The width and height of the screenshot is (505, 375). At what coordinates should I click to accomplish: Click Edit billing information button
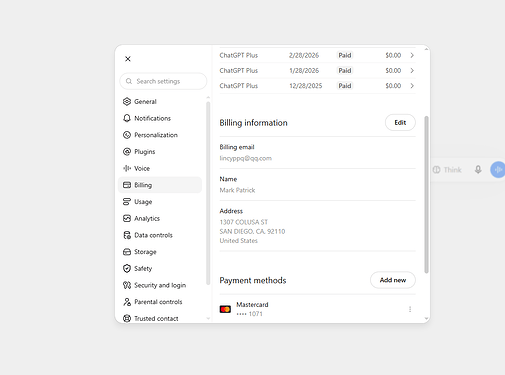(x=400, y=123)
